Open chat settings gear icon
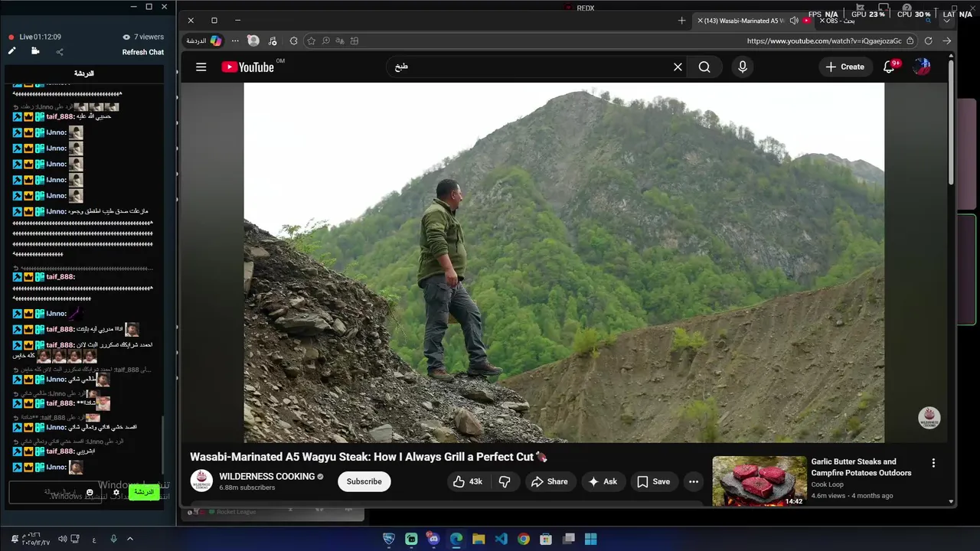 coord(116,493)
